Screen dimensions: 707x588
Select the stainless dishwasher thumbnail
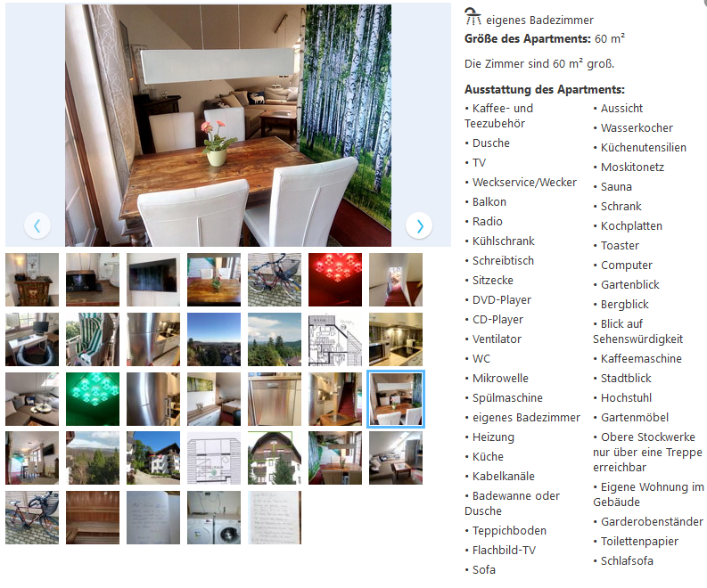tap(275, 399)
